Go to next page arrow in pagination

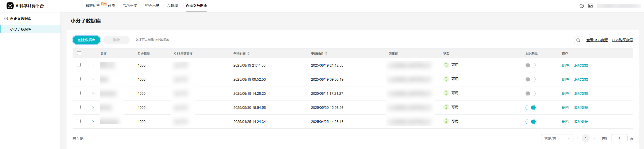(594, 138)
